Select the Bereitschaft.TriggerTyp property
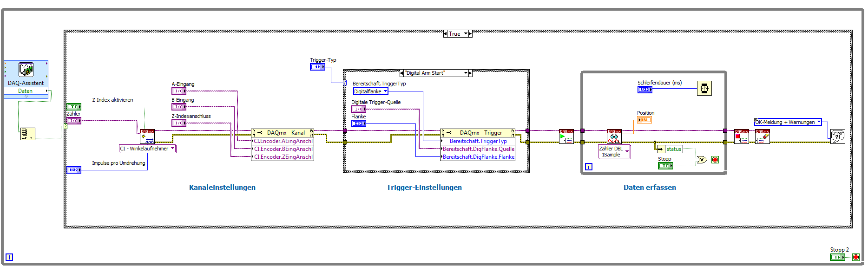 [x=478, y=141]
